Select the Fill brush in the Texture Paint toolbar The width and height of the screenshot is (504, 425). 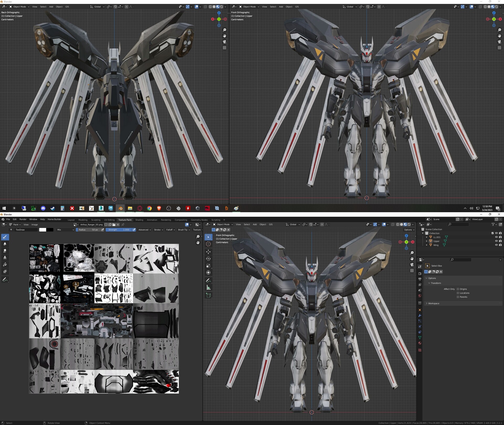click(5, 264)
